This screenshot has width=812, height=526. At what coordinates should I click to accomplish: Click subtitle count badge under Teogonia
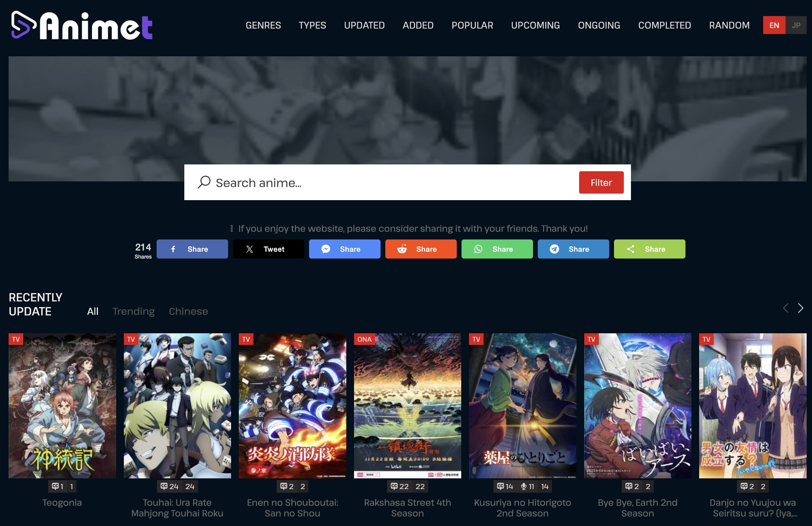(58, 486)
